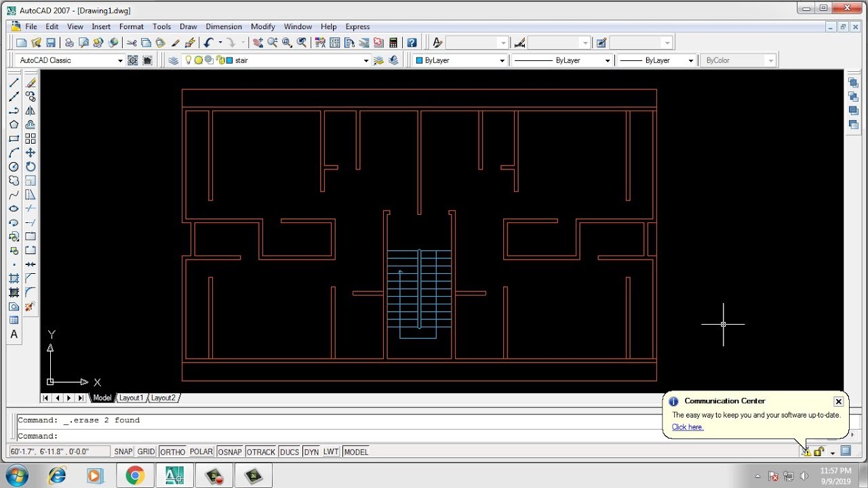Open the stair layer dropdown list
The height and width of the screenshot is (488, 868).
366,60
